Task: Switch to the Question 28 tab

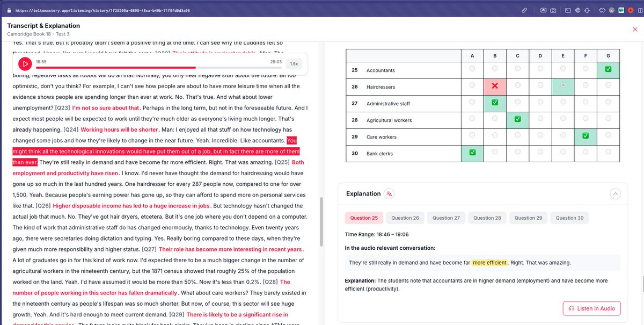Action: point(487,218)
